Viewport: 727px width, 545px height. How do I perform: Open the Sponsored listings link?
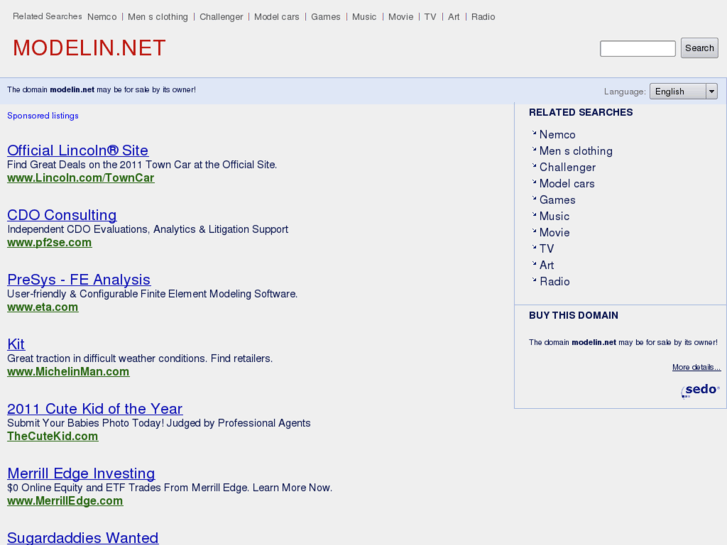[43, 115]
